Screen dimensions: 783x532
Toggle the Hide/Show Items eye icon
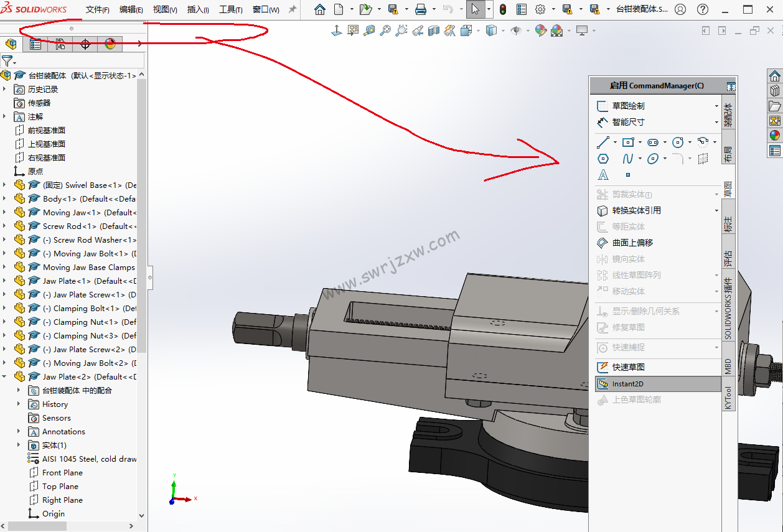tap(517, 30)
